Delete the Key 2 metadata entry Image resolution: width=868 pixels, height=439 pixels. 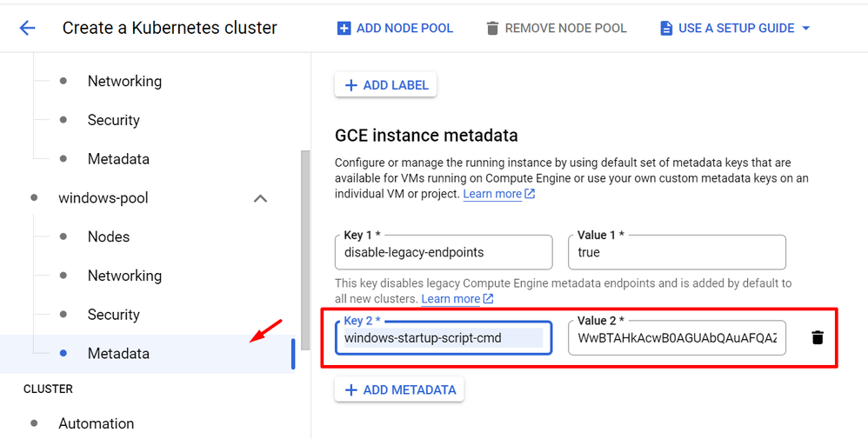click(x=817, y=337)
